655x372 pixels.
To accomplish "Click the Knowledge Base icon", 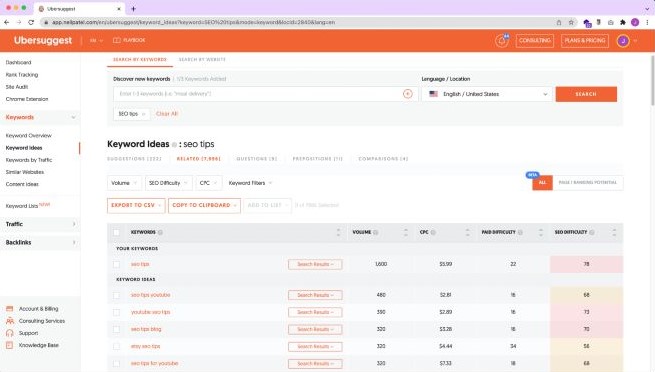I will coord(10,345).
